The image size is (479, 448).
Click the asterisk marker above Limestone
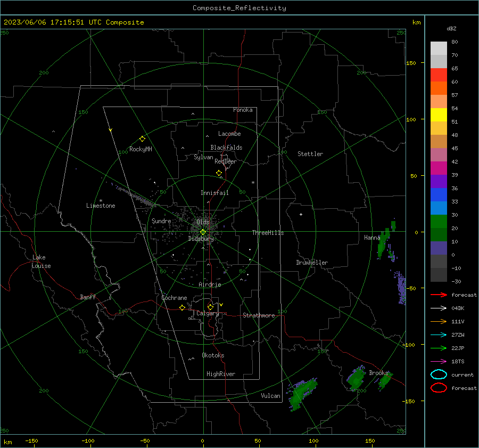point(101,201)
